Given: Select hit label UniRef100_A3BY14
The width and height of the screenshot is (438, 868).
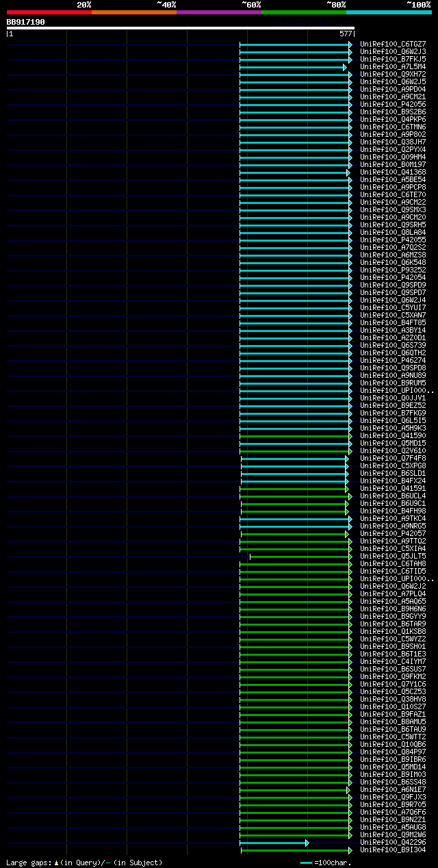Looking at the screenshot, I should pyautogui.click(x=393, y=331).
